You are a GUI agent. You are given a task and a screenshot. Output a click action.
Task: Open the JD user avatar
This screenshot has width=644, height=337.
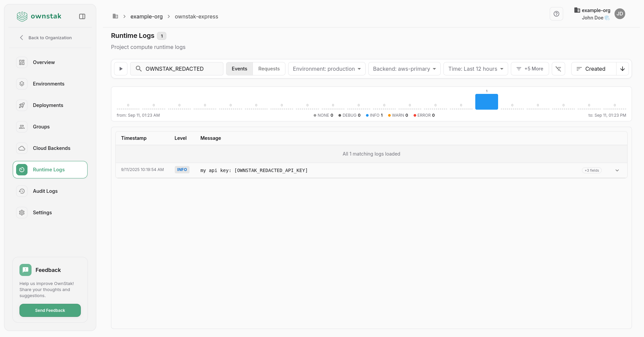point(620,14)
